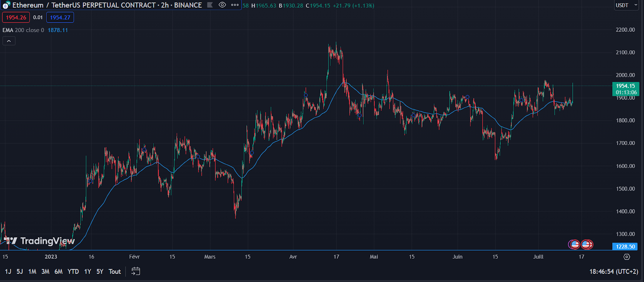Click the 1400.00 price axis label
Screen dimensions: 644x282
(x=625, y=211)
